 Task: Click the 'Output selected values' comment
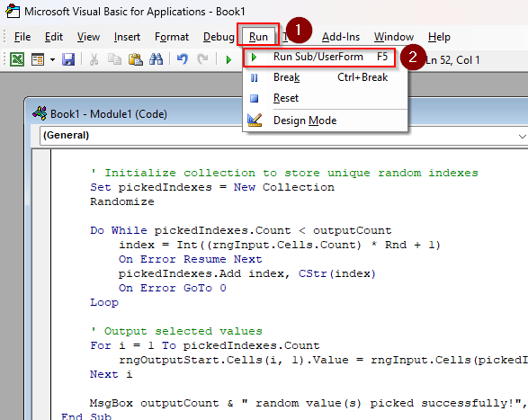[176, 332]
